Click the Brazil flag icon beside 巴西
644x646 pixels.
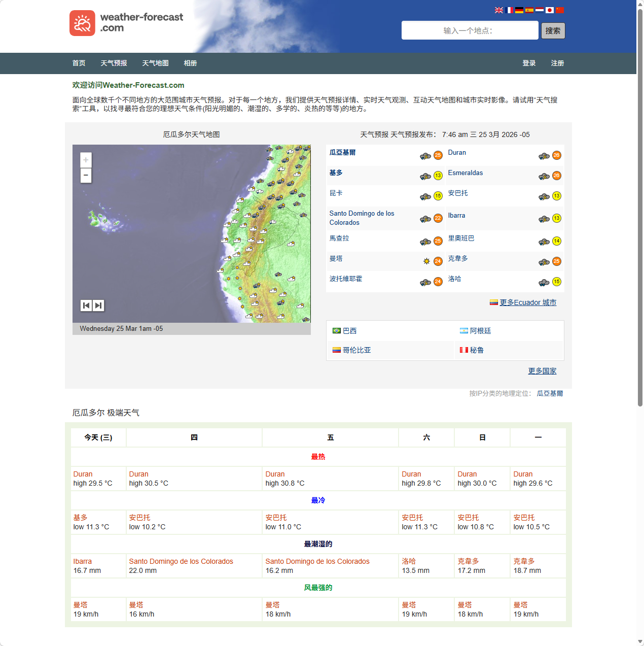coord(336,330)
